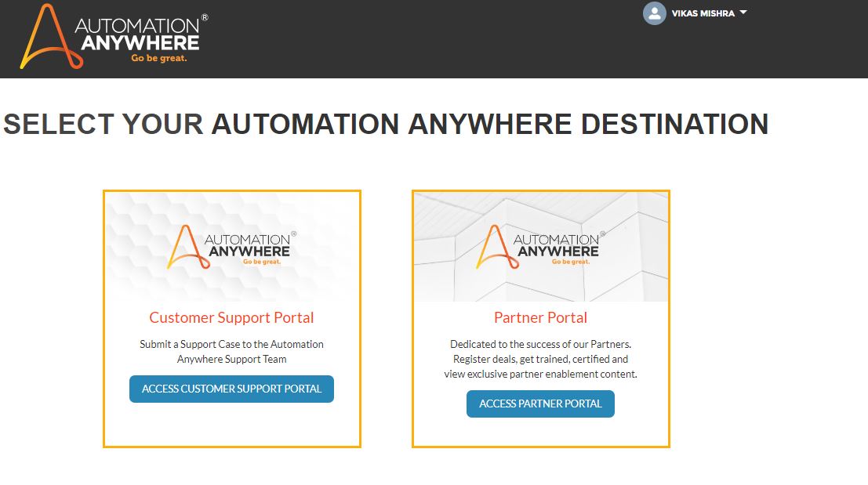
Task: Open the Vikas Mishra account dropdown arrow
Action: pos(743,13)
